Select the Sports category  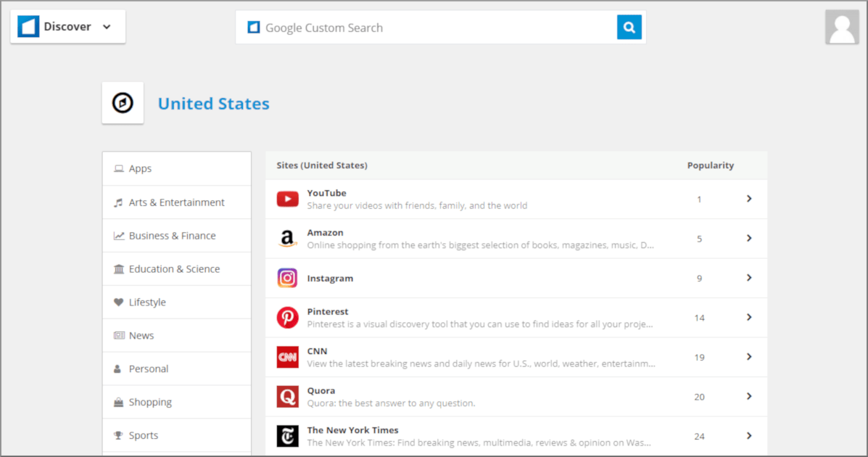tap(177, 435)
